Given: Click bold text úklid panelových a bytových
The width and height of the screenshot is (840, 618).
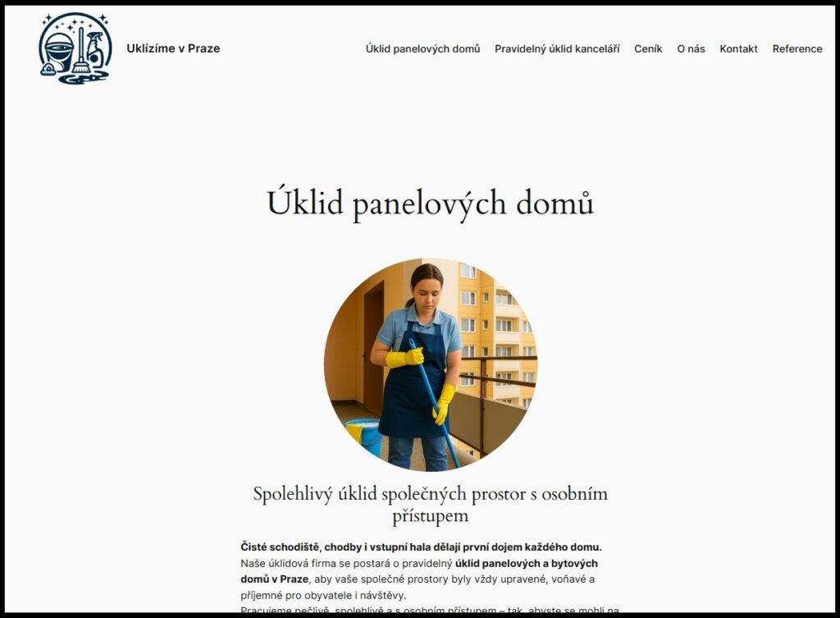Looking at the screenshot, I should (526, 563).
